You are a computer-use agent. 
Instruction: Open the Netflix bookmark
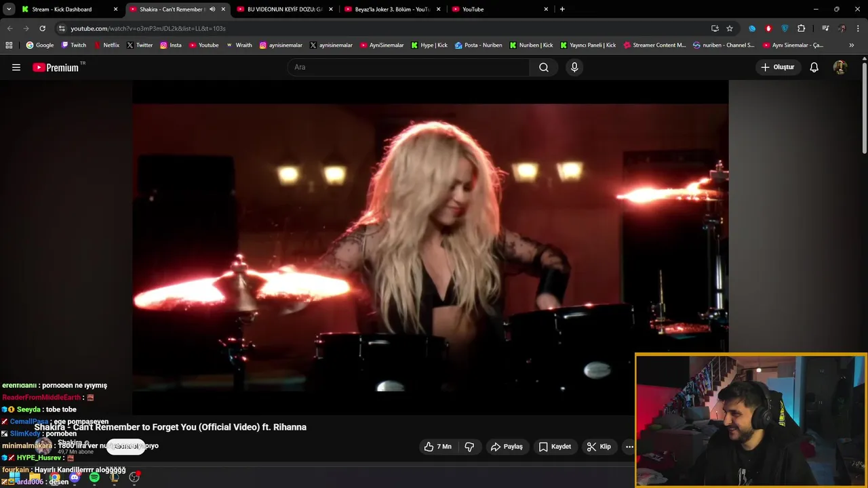click(x=106, y=45)
